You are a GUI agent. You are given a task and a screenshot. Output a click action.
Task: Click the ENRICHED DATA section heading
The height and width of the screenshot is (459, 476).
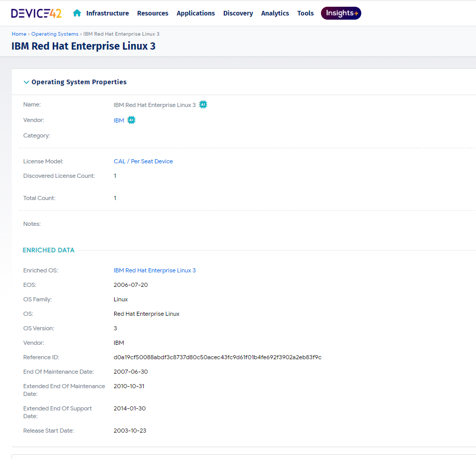click(x=49, y=250)
